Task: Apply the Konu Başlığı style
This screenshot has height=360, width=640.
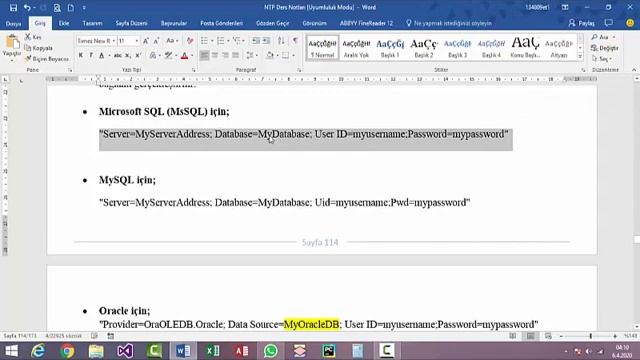Action: (x=525, y=48)
